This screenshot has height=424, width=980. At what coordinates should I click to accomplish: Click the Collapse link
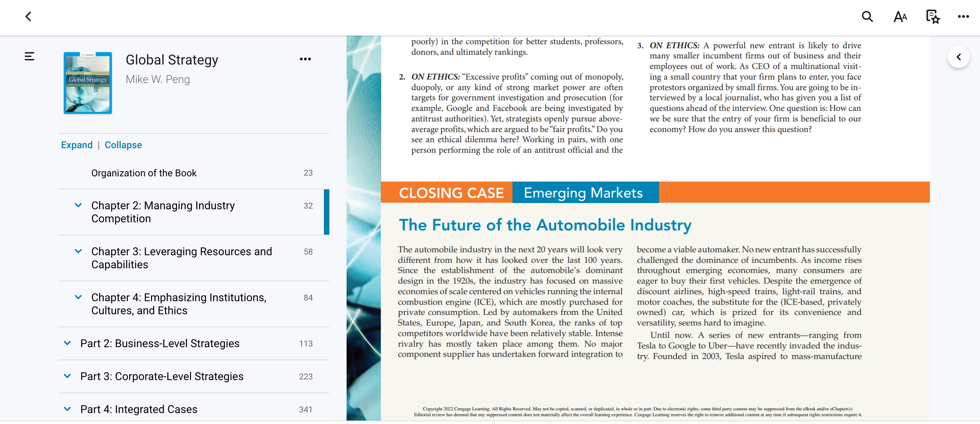coord(123,145)
